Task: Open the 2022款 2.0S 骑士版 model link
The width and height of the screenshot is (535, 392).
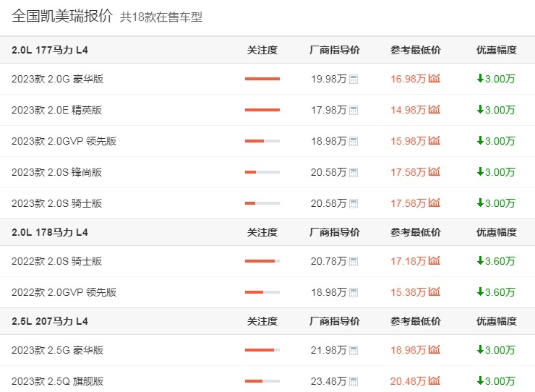Action: coord(56,261)
